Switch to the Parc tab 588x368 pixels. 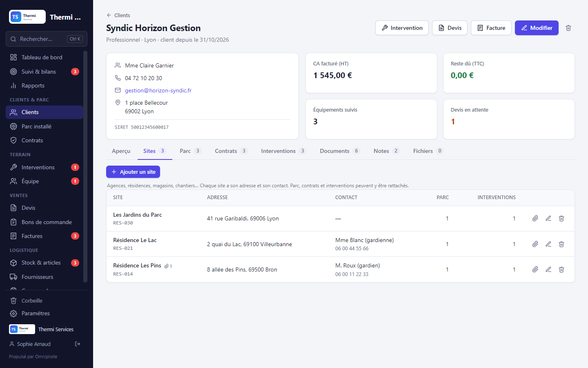pos(190,151)
